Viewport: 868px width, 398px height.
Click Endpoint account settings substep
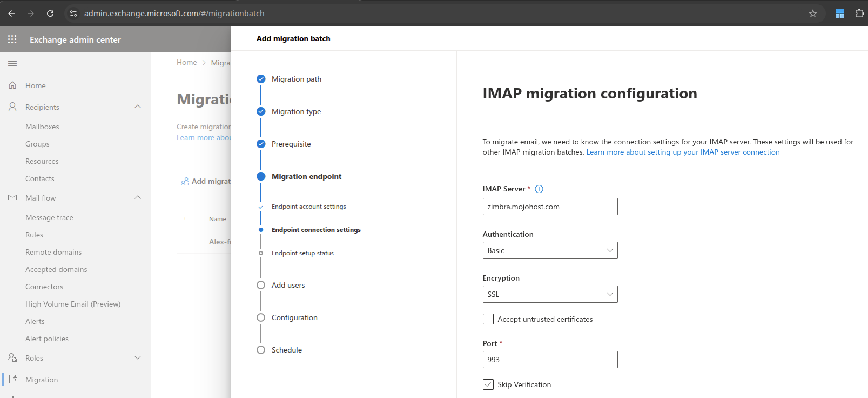pos(308,207)
